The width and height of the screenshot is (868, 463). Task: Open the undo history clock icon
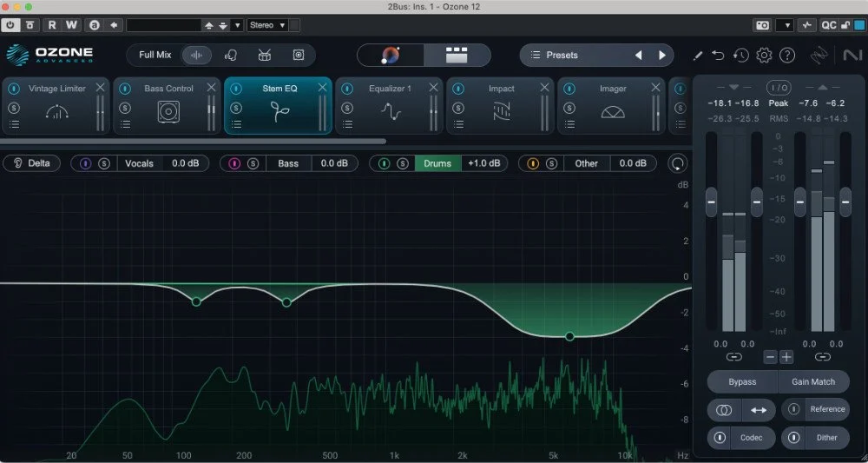click(x=740, y=56)
